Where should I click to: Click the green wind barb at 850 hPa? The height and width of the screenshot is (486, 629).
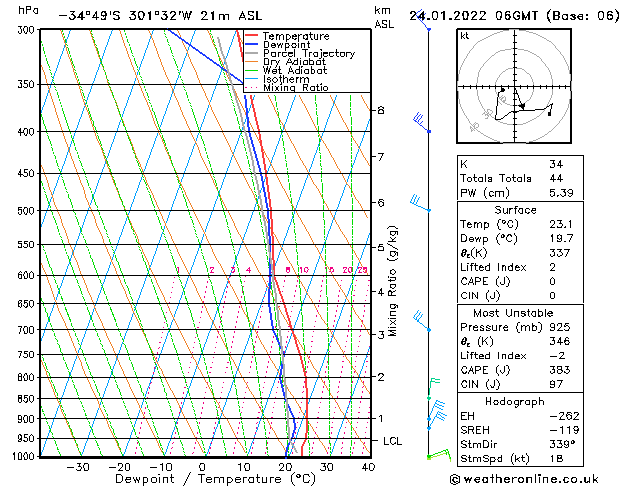pos(434,389)
